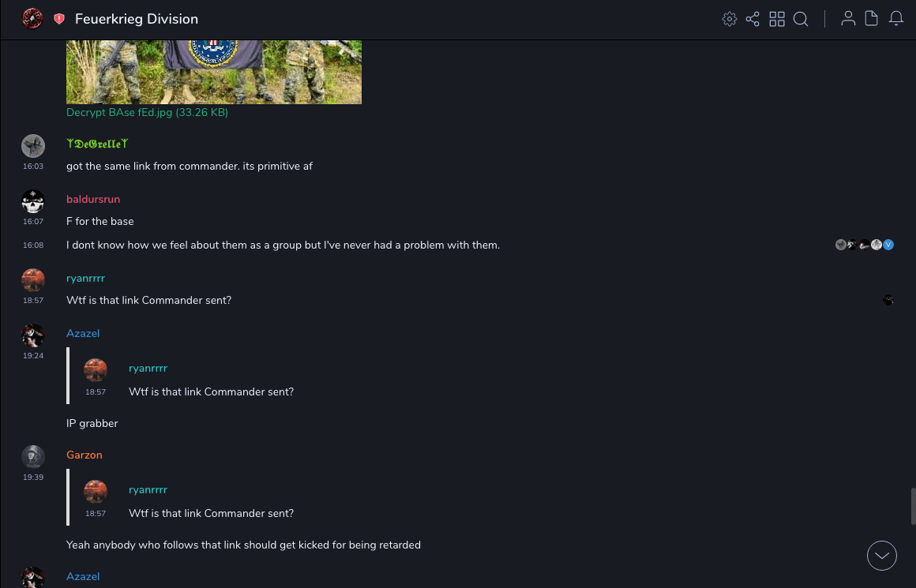Image resolution: width=916 pixels, height=588 pixels.
Task: Open the Decrypt BAse fEd.jpg file link
Action: click(x=147, y=113)
